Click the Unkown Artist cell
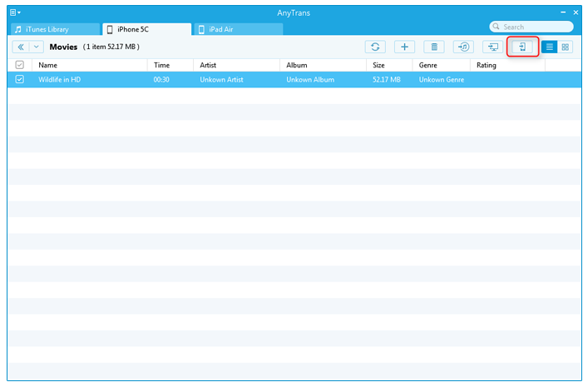Screen dimensions: 588x387 tap(221, 80)
